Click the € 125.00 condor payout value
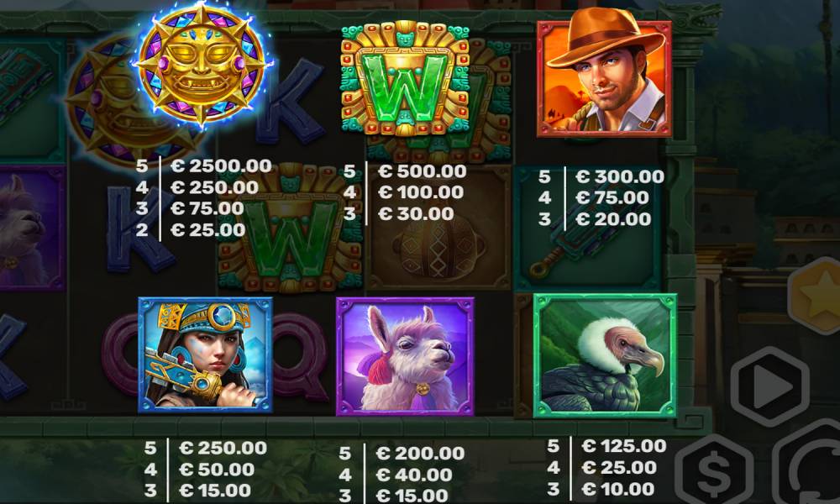Screen dimensions: 840x504 click(624, 445)
